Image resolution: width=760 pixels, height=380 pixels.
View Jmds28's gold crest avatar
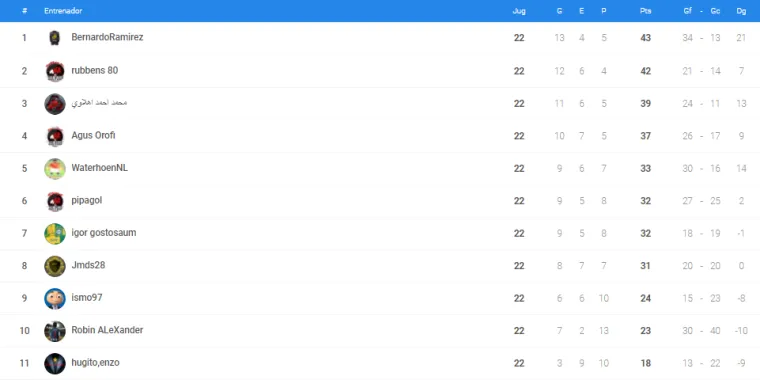(55, 266)
